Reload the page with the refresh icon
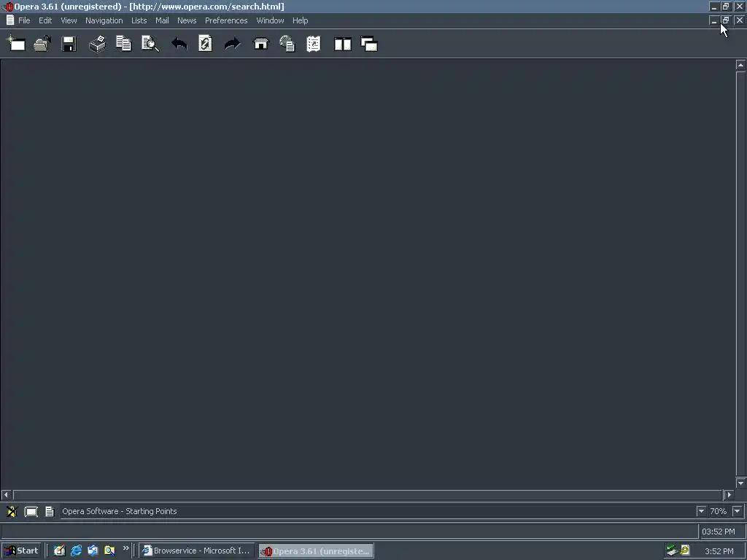The width and height of the screenshot is (747, 560). tap(205, 43)
